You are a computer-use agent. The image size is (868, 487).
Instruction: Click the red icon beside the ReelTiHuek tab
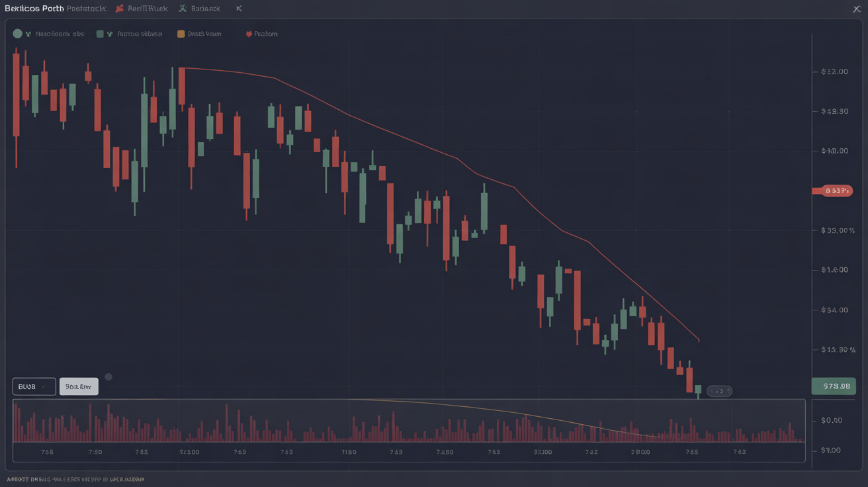click(x=120, y=9)
